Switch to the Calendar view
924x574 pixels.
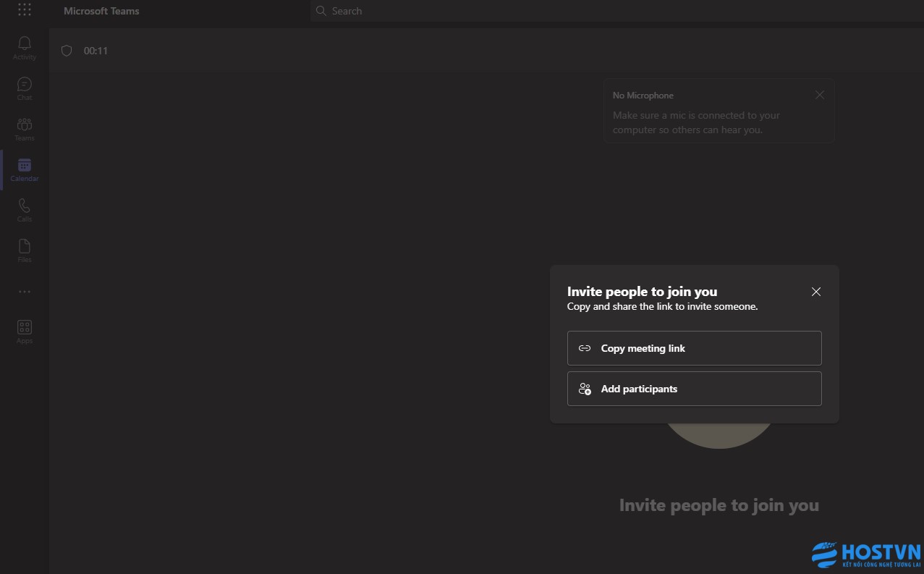pyautogui.click(x=25, y=169)
